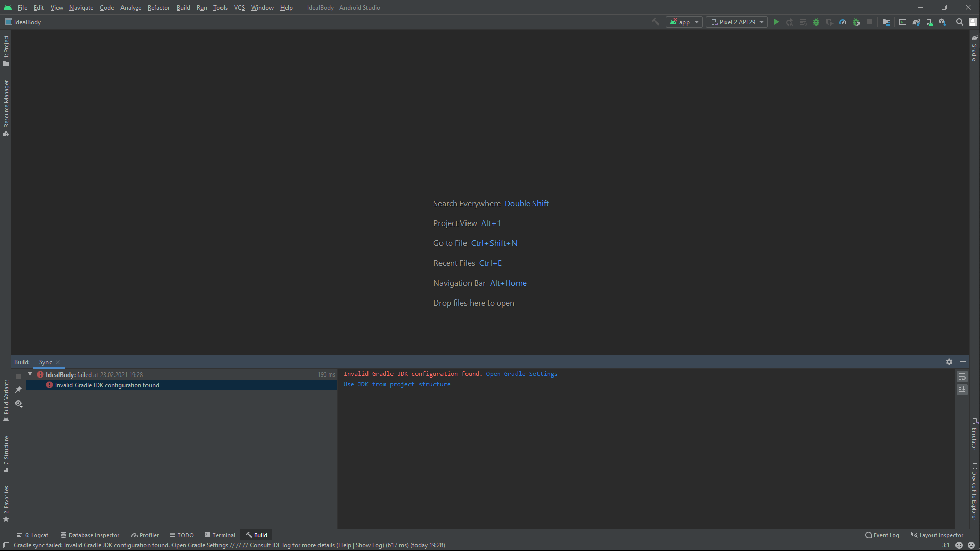The height and width of the screenshot is (551, 980).
Task: Open the Build Variants side panel
Action: tap(6, 400)
